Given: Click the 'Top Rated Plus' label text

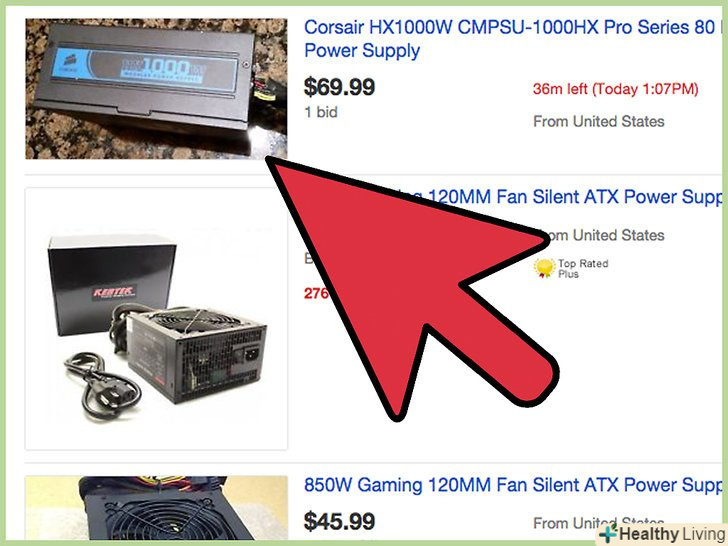Looking at the screenshot, I should pyautogui.click(x=583, y=268).
